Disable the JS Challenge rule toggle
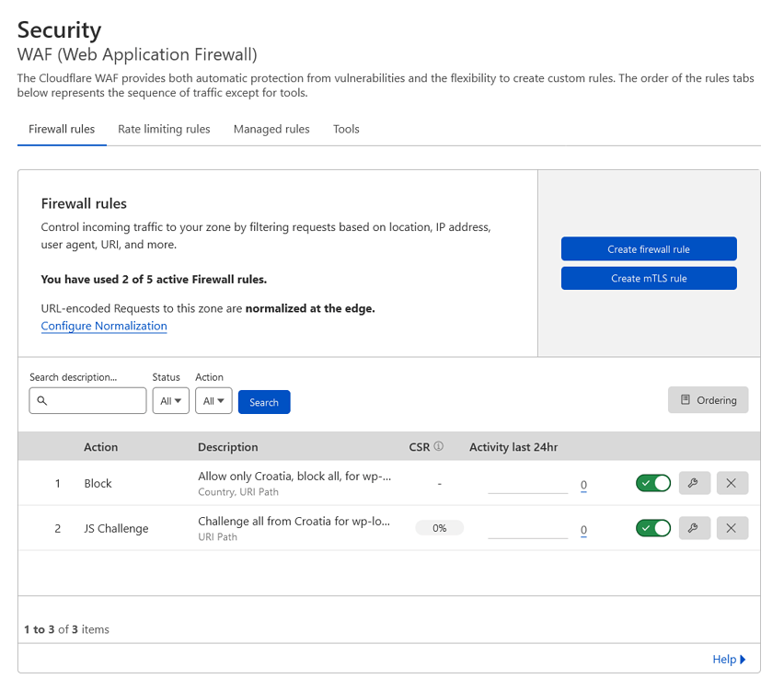This screenshot has height=690, width=784. pyautogui.click(x=652, y=528)
